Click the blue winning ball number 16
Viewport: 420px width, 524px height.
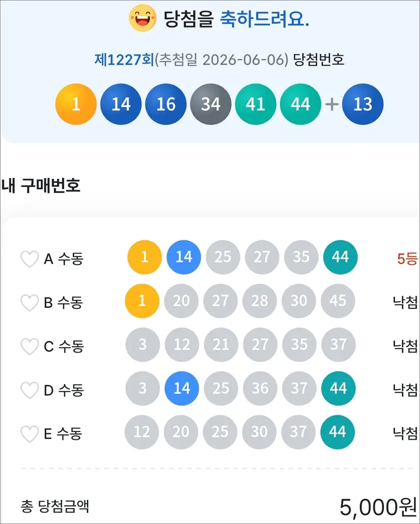(166, 104)
